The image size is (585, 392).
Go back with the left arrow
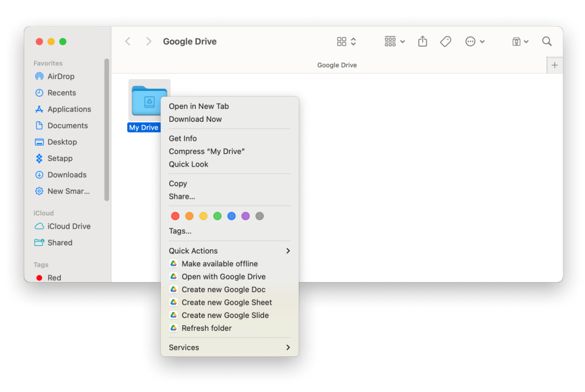point(128,41)
